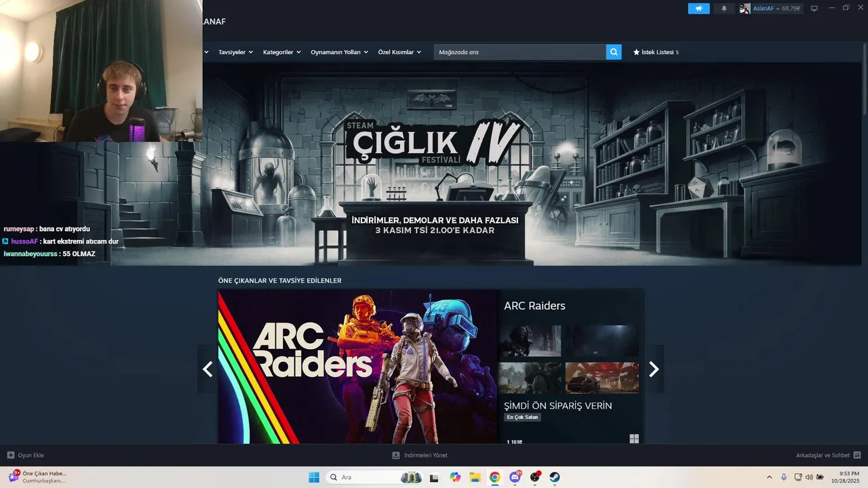Click the En Çok Satan tag
The image size is (868, 488).
[522, 417]
